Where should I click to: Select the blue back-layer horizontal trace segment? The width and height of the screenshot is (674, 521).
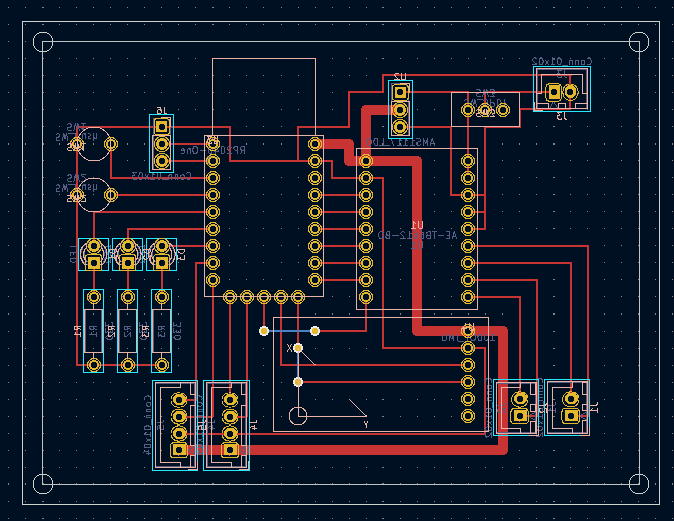click(x=289, y=331)
